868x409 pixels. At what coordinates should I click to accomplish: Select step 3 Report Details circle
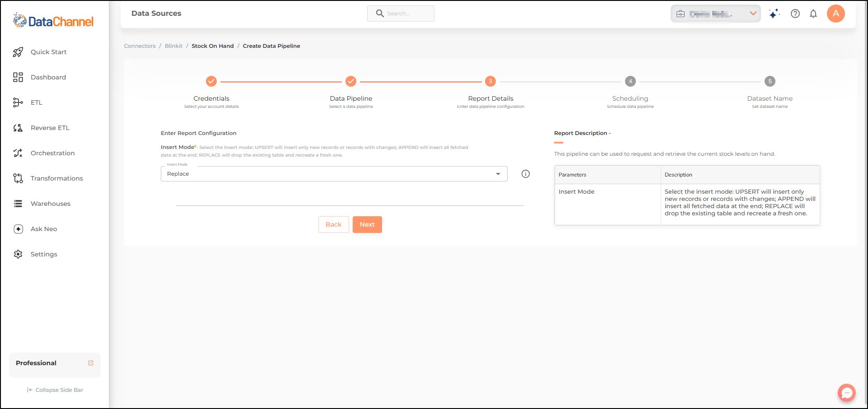coord(490,81)
